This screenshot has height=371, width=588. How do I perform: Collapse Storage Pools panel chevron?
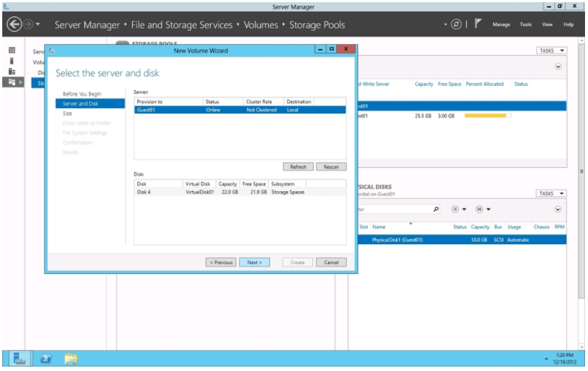[x=558, y=66]
